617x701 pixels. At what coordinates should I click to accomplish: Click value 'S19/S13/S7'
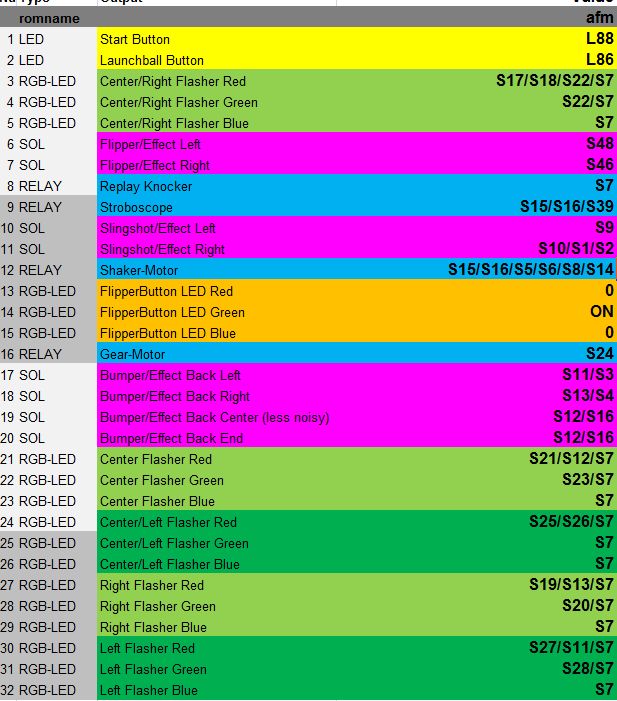pos(571,585)
